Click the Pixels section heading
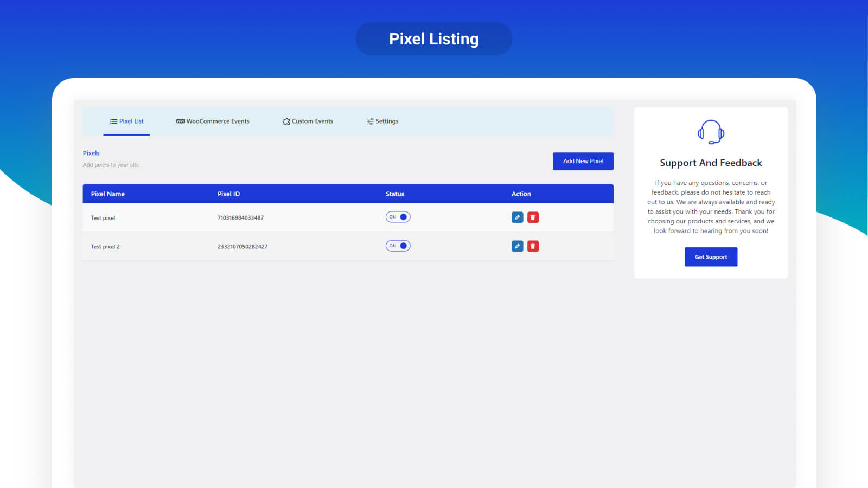 (x=91, y=153)
